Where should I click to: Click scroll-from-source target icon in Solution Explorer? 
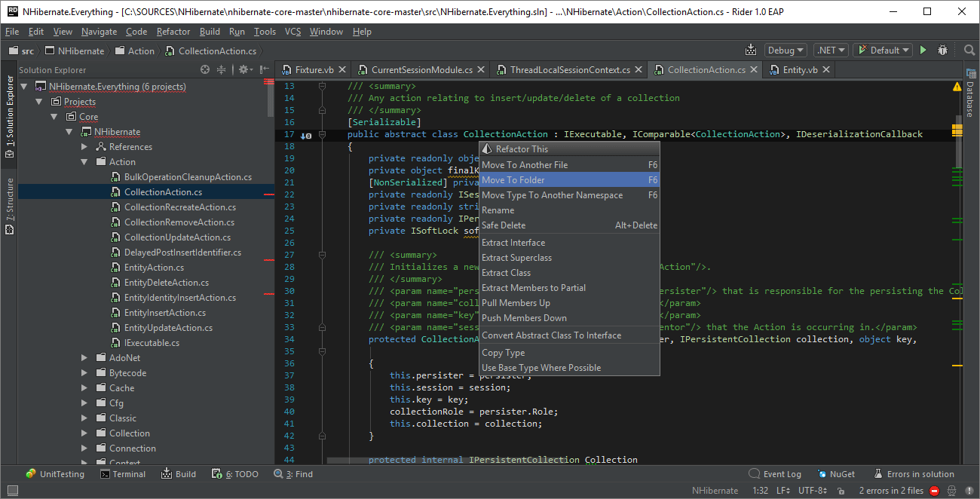tap(205, 69)
